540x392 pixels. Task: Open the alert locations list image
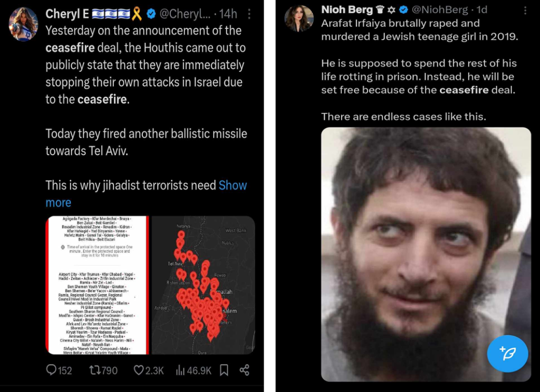pos(98,285)
